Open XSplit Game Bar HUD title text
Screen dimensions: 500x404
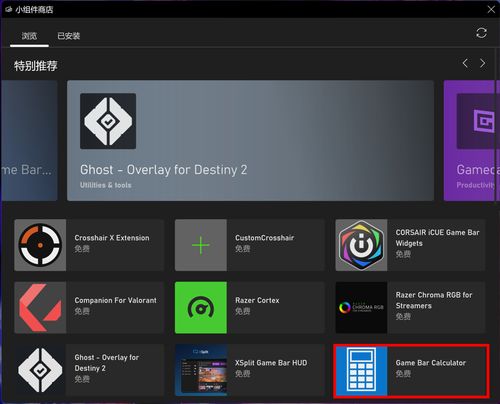271,363
